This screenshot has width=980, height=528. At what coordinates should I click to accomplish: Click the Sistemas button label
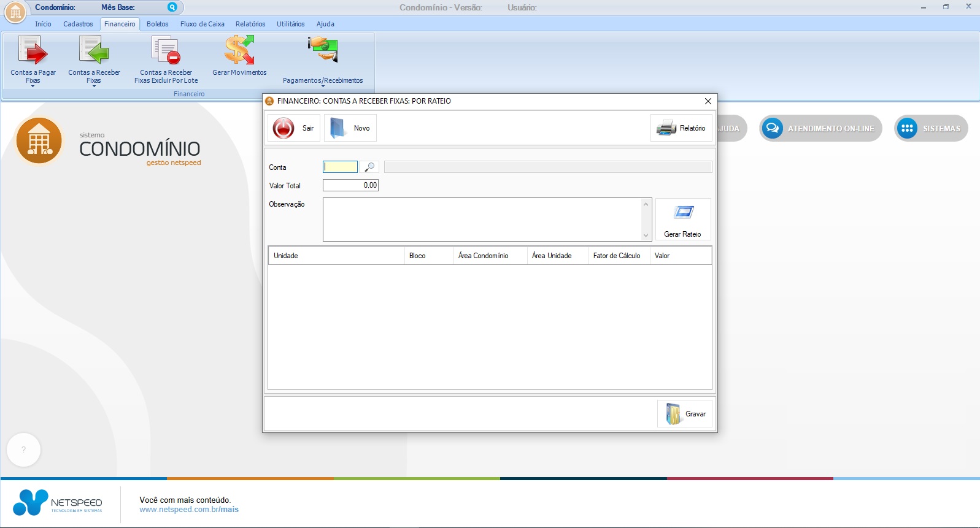[941, 129]
